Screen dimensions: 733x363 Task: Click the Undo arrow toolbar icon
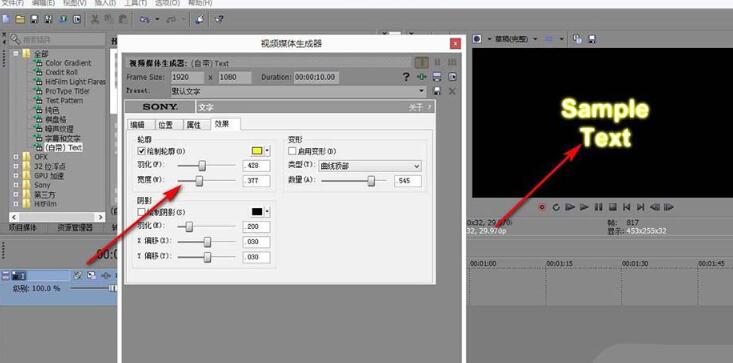click(x=144, y=19)
